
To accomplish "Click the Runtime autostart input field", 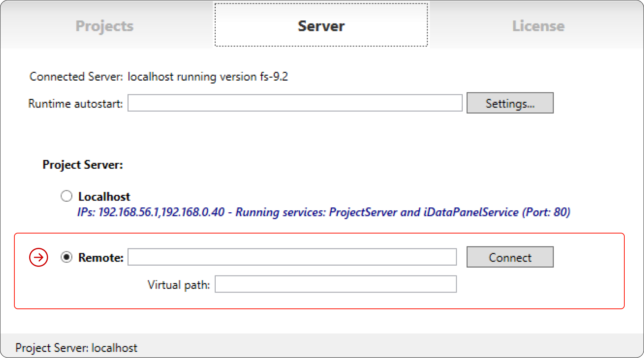I will click(295, 103).
